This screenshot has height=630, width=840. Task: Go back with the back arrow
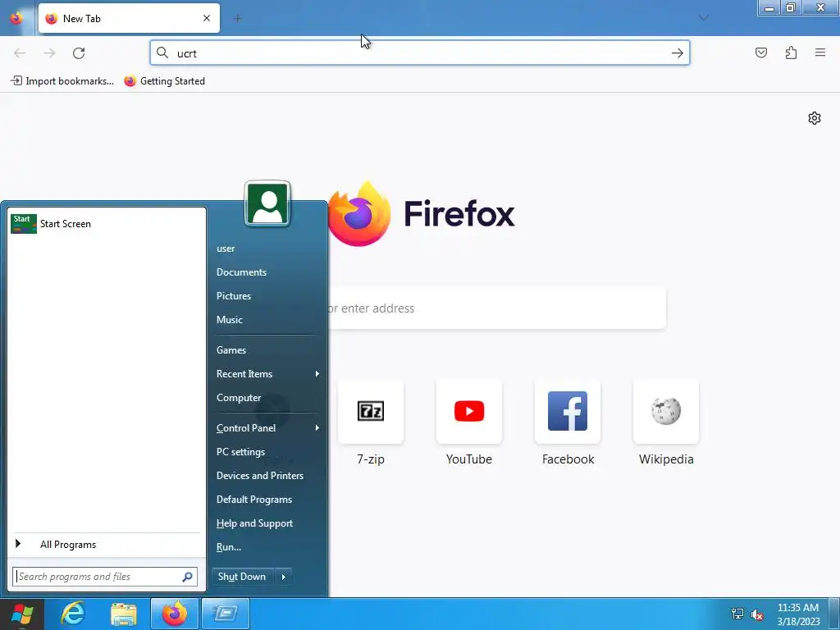(x=20, y=53)
